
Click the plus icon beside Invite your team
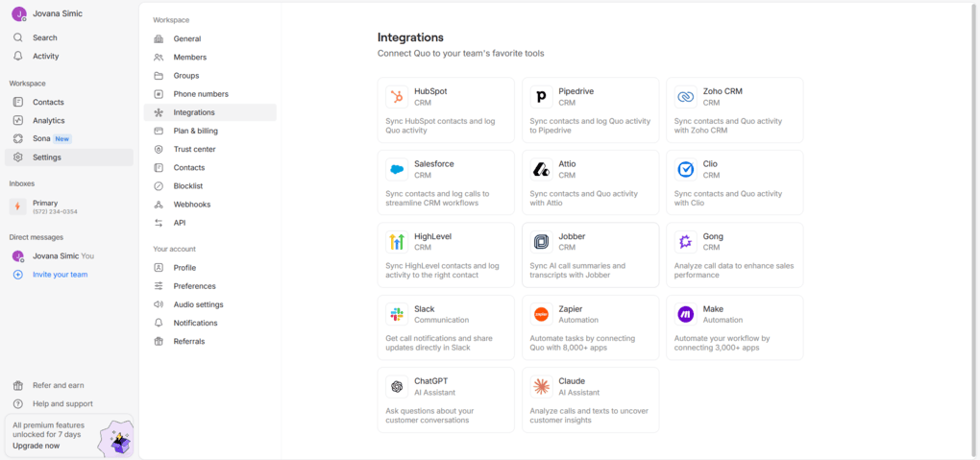(x=18, y=275)
